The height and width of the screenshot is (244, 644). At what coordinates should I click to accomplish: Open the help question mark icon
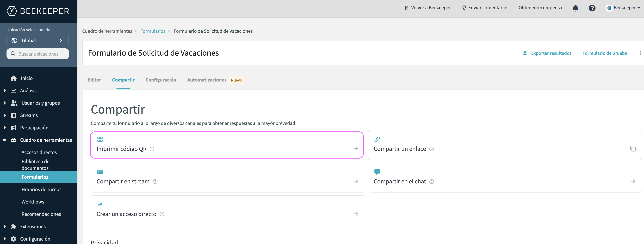pos(592,8)
